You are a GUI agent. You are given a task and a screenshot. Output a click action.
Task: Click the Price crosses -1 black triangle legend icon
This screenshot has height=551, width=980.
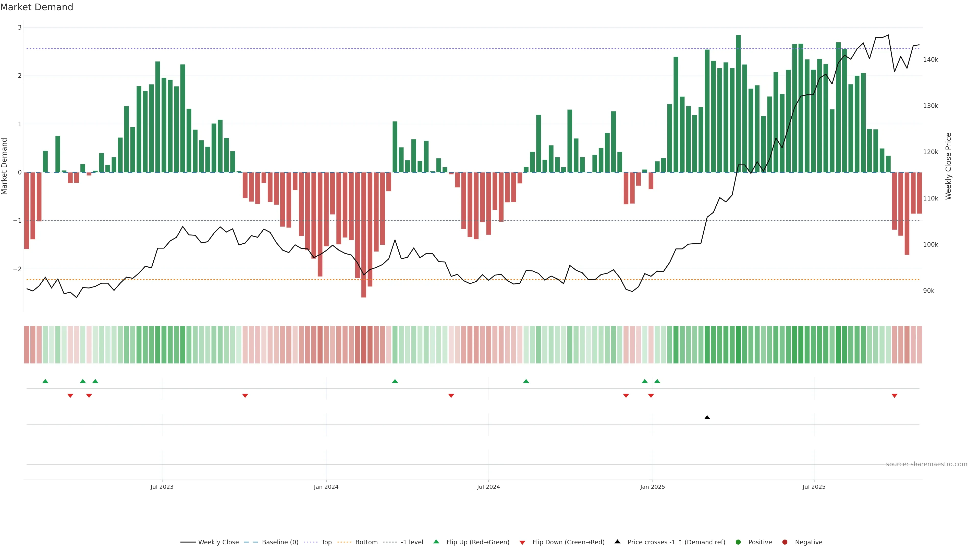pos(617,542)
